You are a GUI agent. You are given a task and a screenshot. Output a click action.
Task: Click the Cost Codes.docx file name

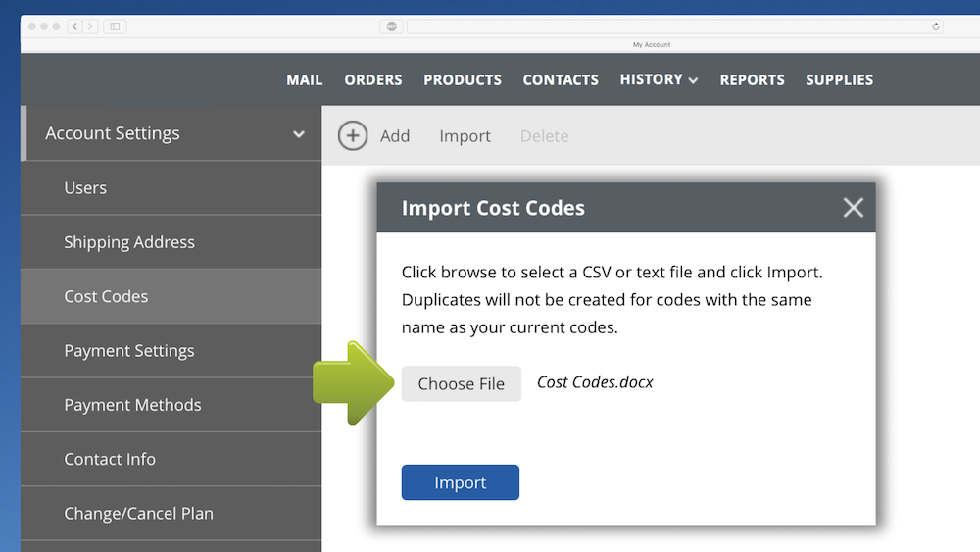[595, 382]
